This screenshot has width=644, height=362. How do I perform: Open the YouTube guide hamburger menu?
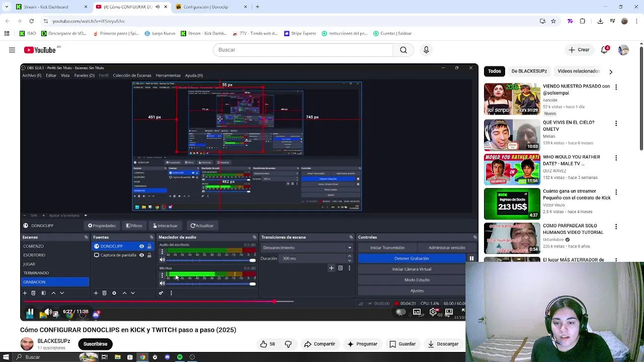click(12, 50)
